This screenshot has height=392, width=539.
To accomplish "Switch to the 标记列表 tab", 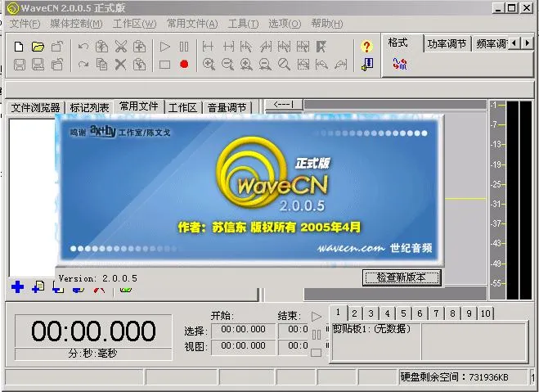I will (89, 108).
